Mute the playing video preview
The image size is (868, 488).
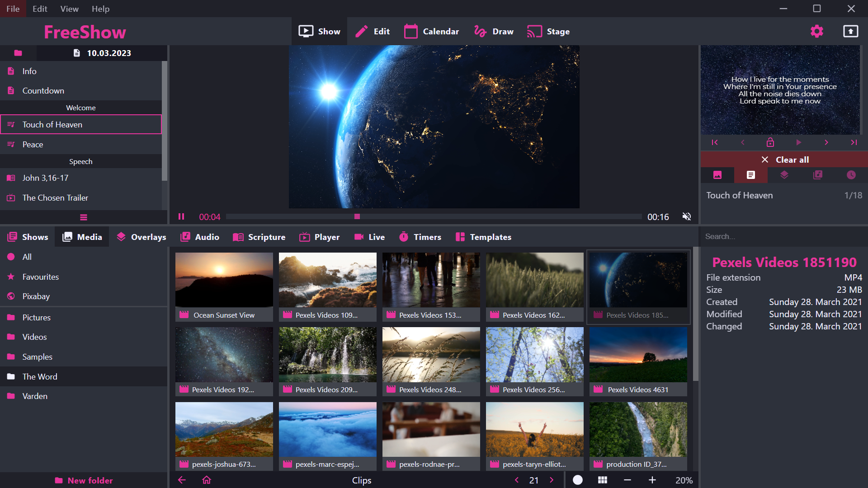(x=686, y=216)
